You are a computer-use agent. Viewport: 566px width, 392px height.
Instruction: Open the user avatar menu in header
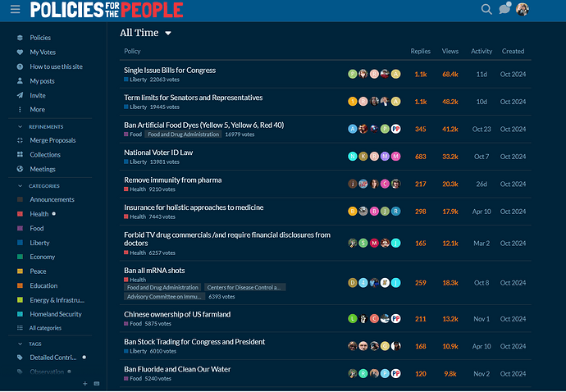523,10
